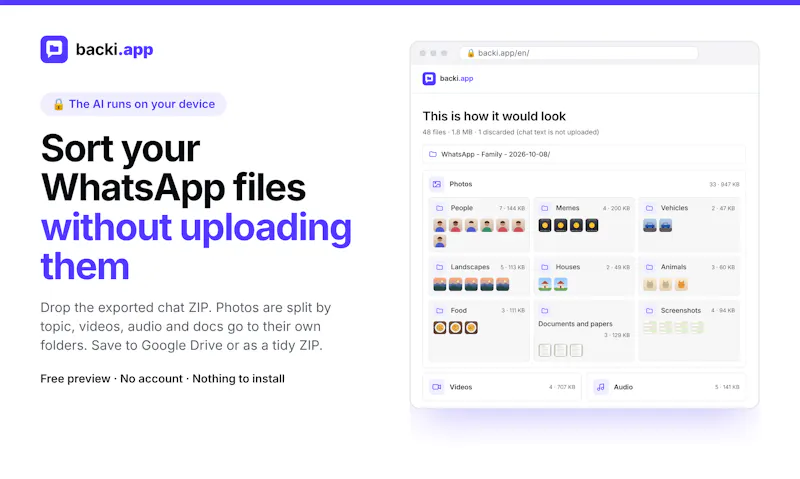
Task: Select the second car thumbnail in Vehicles
Action: tap(665, 225)
